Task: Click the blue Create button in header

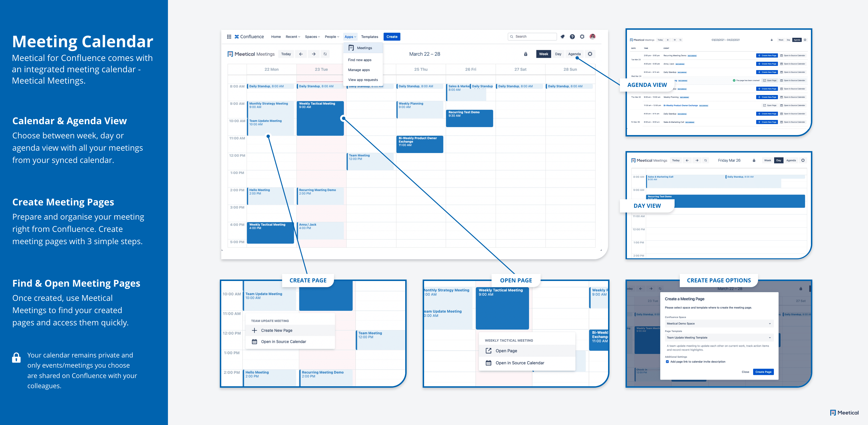Action: (392, 37)
